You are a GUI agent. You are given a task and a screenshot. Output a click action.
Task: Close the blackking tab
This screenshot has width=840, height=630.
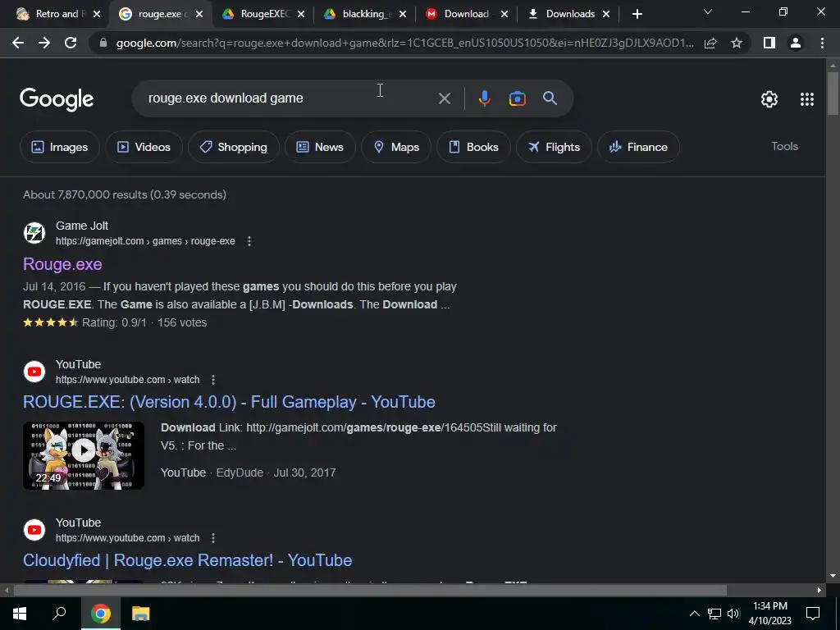(x=403, y=14)
